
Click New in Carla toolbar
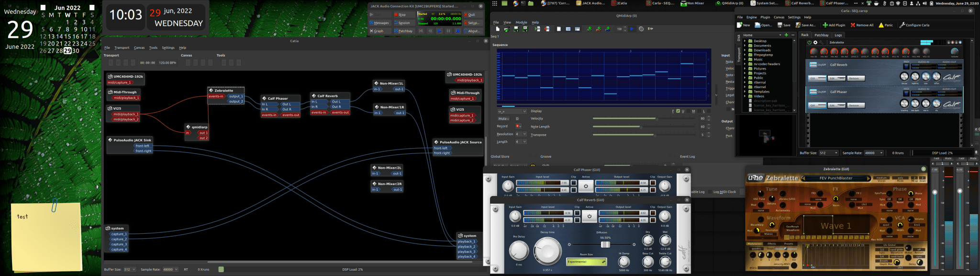744,25
